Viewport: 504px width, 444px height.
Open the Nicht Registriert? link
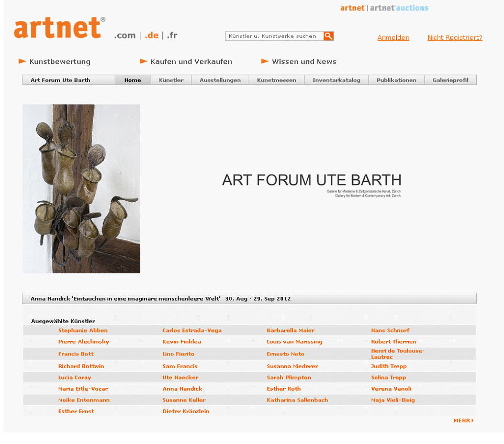pyautogui.click(x=454, y=38)
